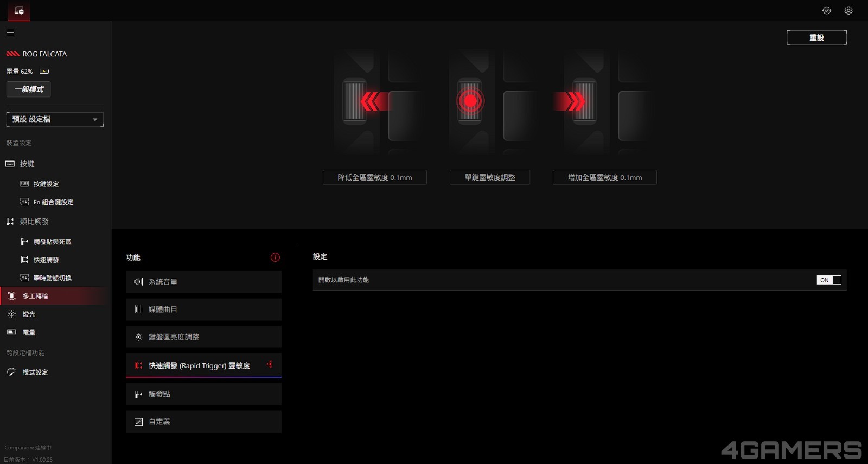Viewport: 868px width, 464px height.
Task: Click the brightness icon for 鍵盤區亮度調整
Action: pyautogui.click(x=138, y=337)
